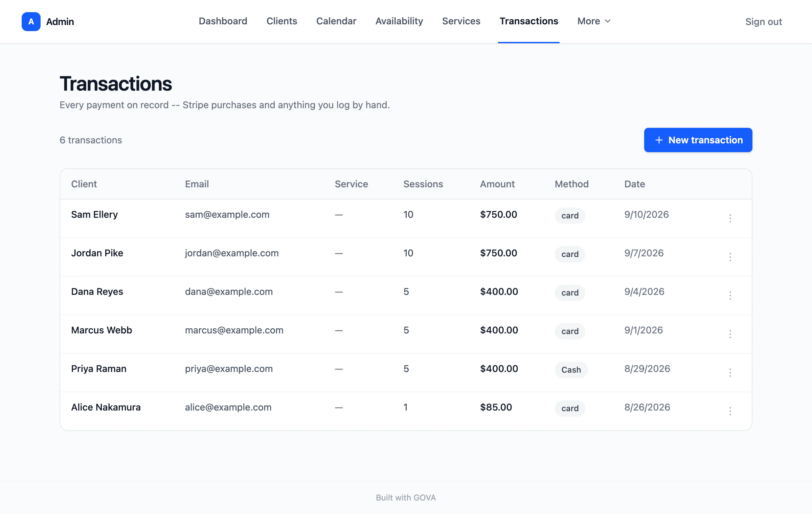
Task: Click email jordan@example.com
Action: (x=232, y=253)
